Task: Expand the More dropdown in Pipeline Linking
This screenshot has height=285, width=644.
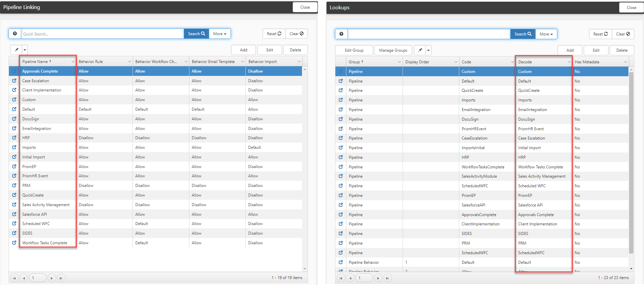Action: pyautogui.click(x=220, y=34)
